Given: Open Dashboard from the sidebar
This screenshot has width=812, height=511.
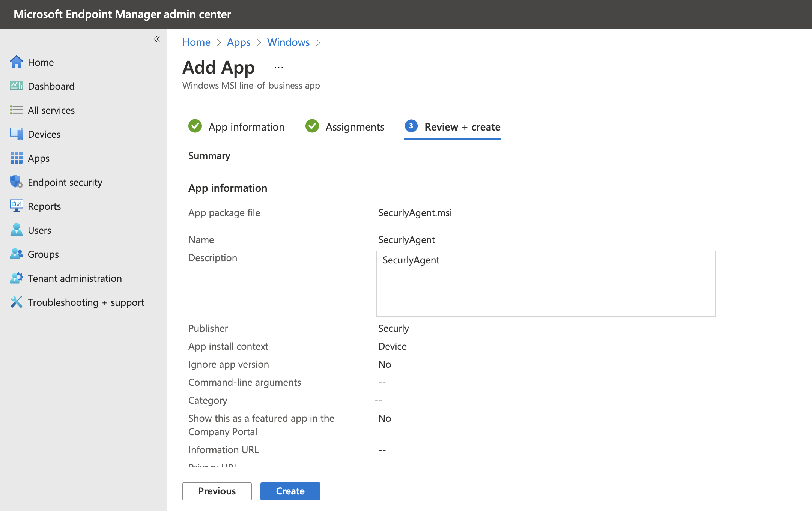Looking at the screenshot, I should [x=51, y=86].
